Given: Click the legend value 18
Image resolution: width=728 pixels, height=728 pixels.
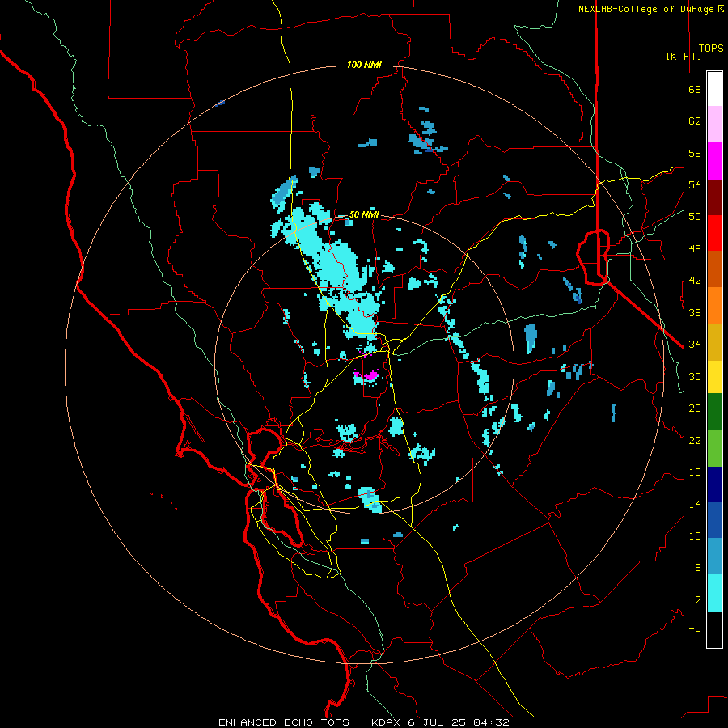Looking at the screenshot, I should [x=695, y=472].
